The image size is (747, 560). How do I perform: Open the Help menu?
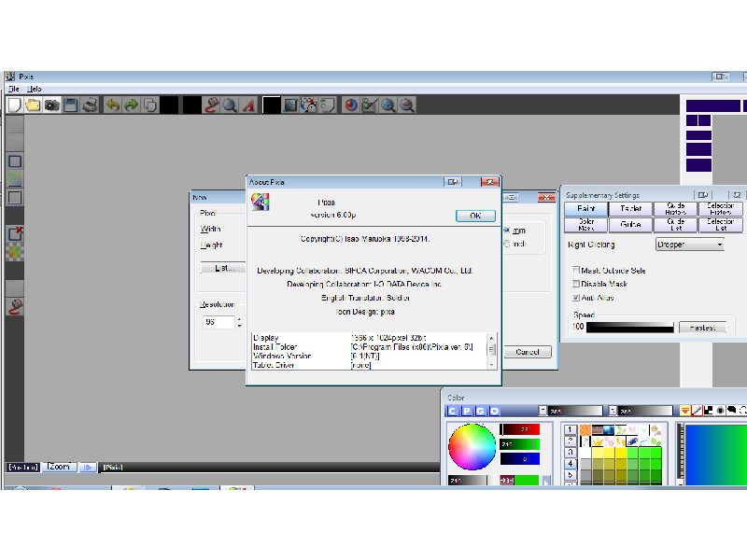[x=35, y=89]
